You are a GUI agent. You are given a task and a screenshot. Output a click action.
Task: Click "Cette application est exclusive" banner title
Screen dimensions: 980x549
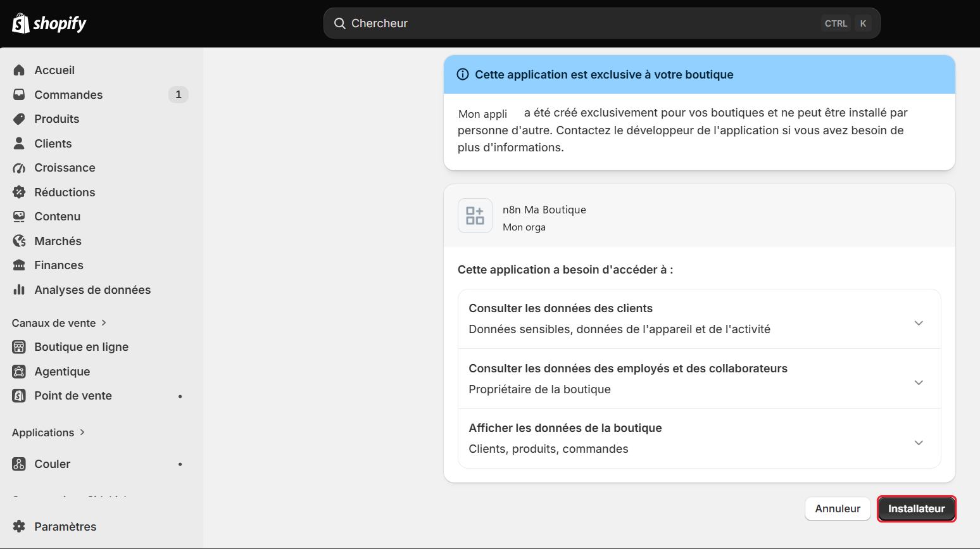604,74
